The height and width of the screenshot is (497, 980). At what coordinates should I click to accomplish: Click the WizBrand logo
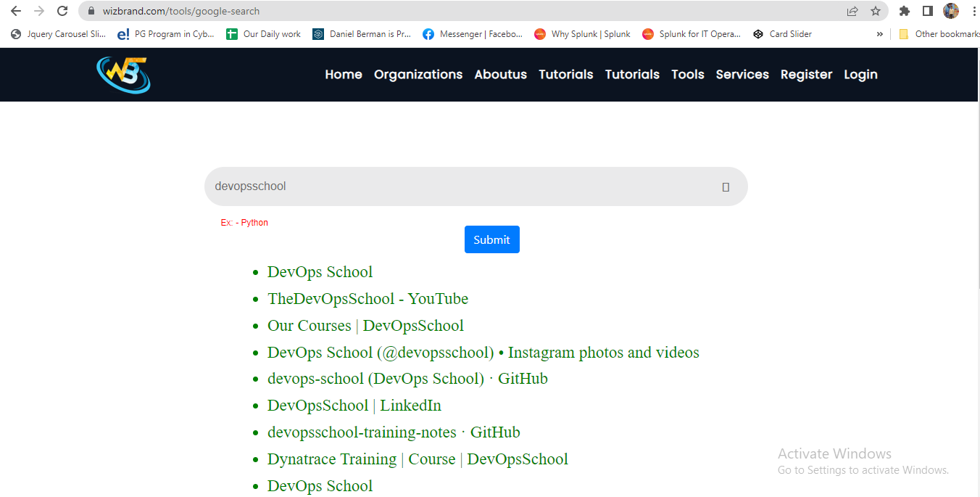(123, 75)
